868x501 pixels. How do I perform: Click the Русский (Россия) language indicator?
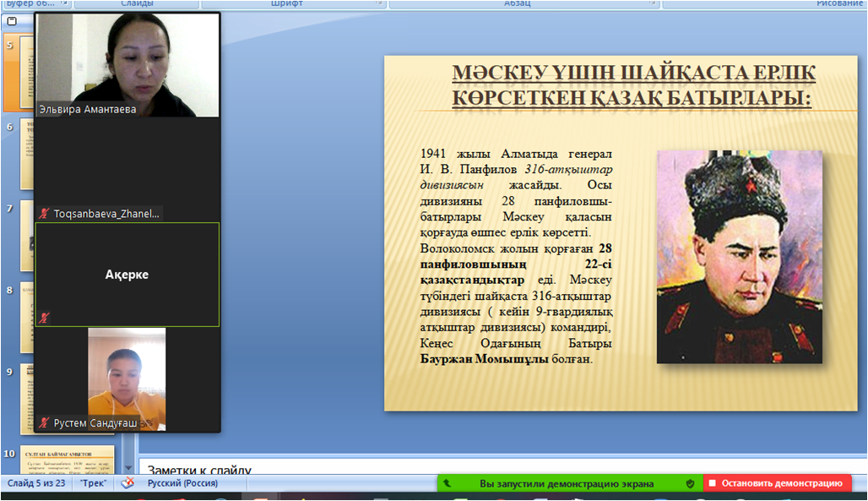[182, 483]
